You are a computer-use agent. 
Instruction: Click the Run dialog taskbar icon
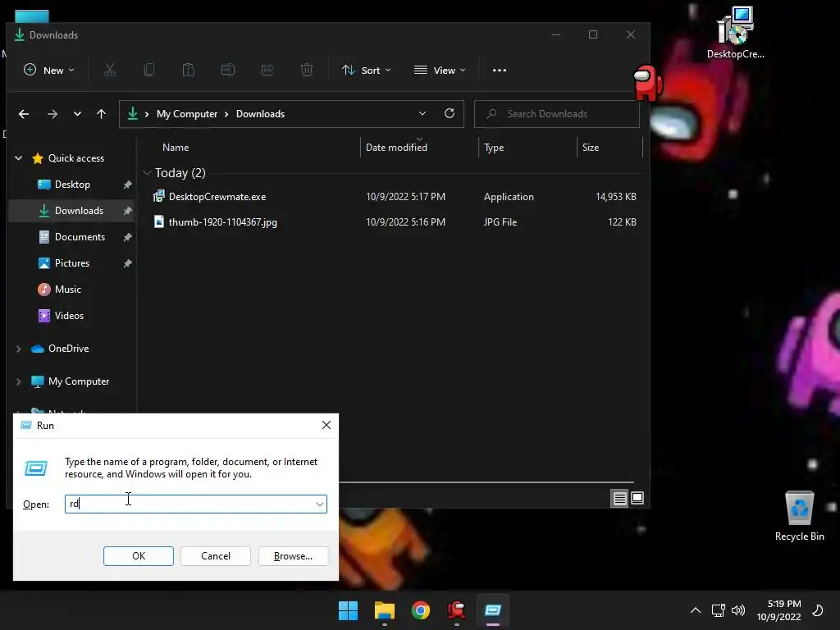(x=493, y=610)
